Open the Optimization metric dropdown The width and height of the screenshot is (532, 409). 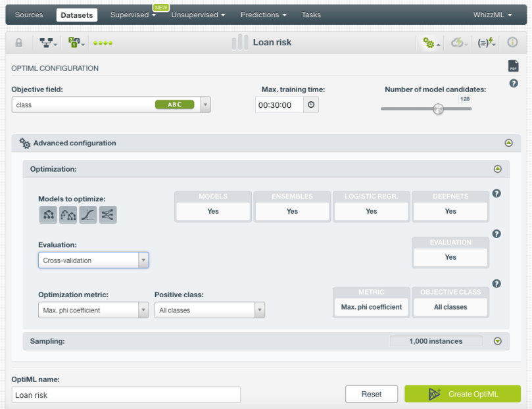coord(93,310)
